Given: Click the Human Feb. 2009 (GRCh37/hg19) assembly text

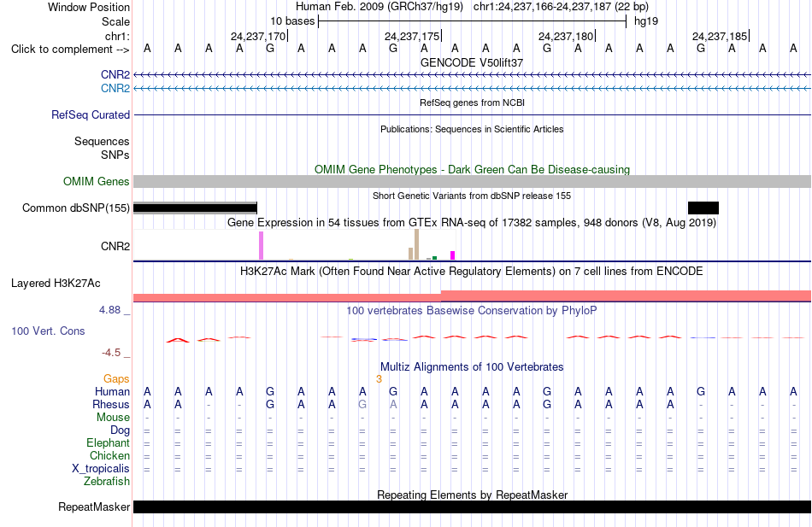Looking at the screenshot, I should coord(379,7).
